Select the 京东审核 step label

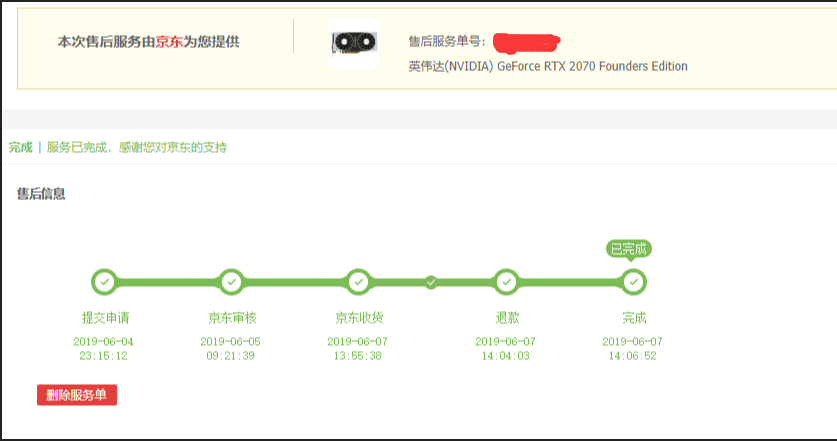point(232,318)
